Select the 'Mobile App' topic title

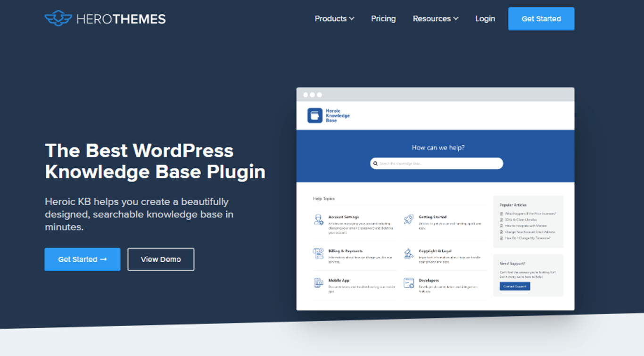(x=339, y=280)
